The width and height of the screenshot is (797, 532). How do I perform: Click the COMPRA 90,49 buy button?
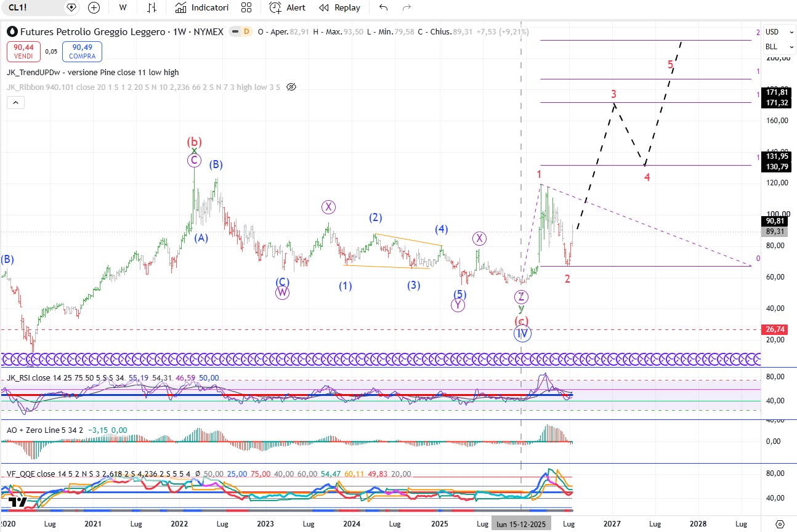pyautogui.click(x=82, y=52)
